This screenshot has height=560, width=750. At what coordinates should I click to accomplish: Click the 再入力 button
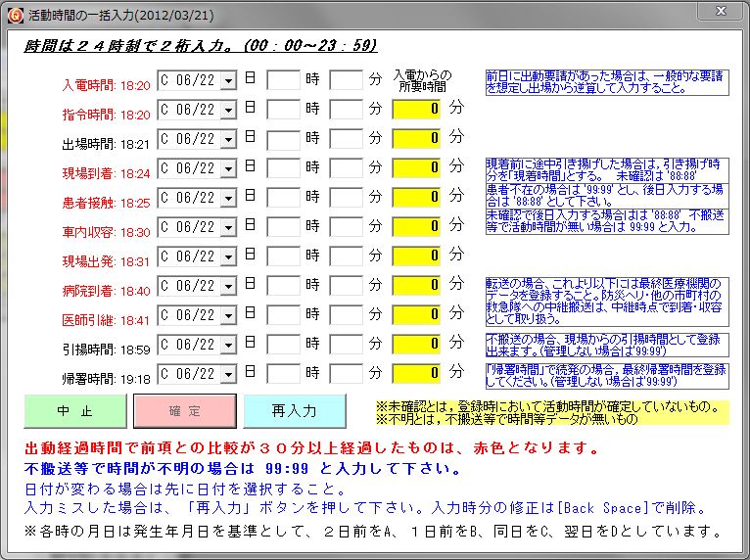coord(294,411)
